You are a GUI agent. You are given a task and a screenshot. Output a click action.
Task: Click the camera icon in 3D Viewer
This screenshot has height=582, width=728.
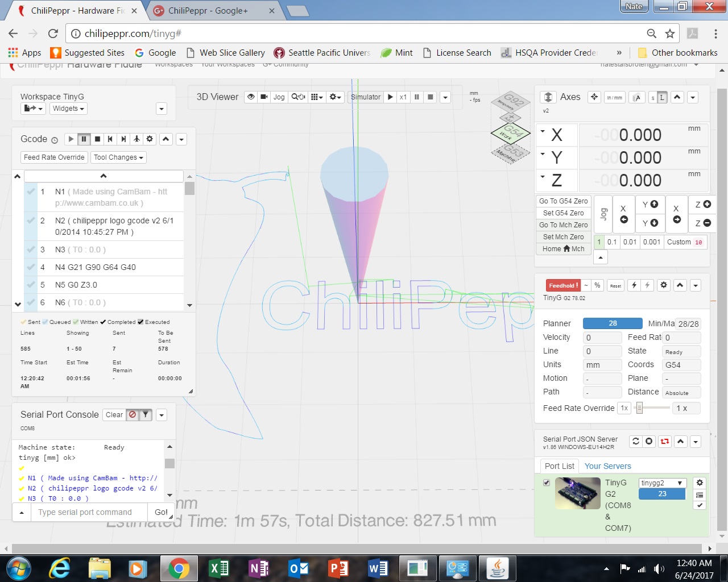coord(264,97)
